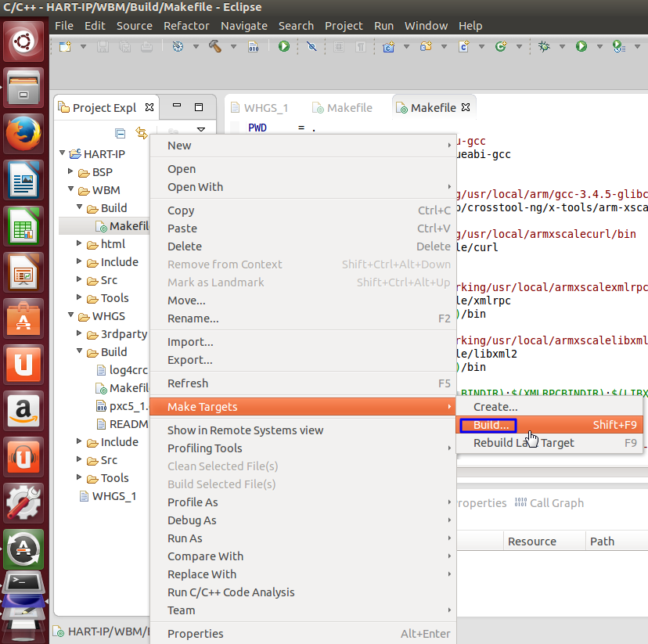Select Run C/C++ Code Analysis
648x644 pixels.
coord(304,592)
